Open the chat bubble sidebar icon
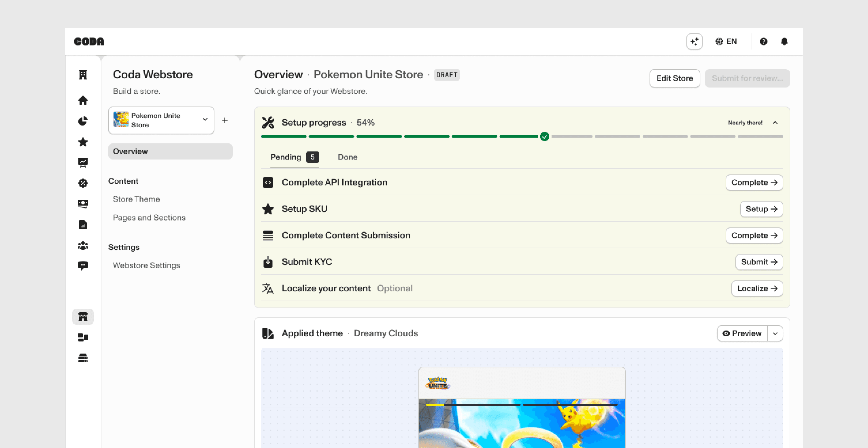 tap(83, 266)
